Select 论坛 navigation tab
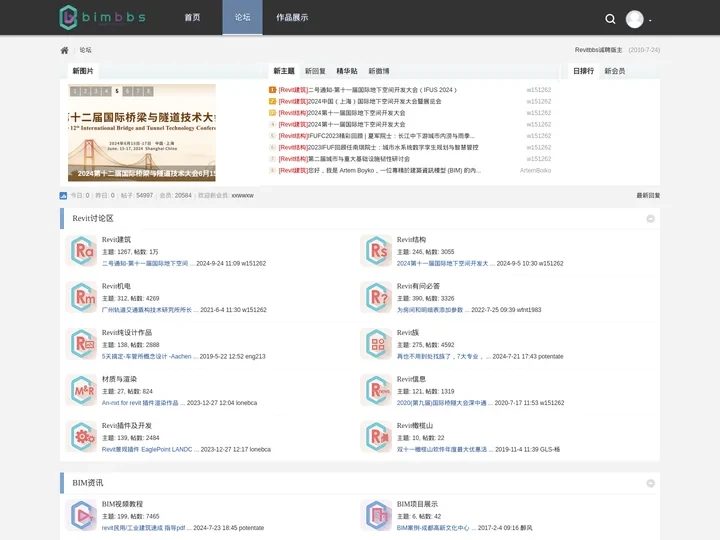The width and height of the screenshot is (720, 540). coord(242,17)
